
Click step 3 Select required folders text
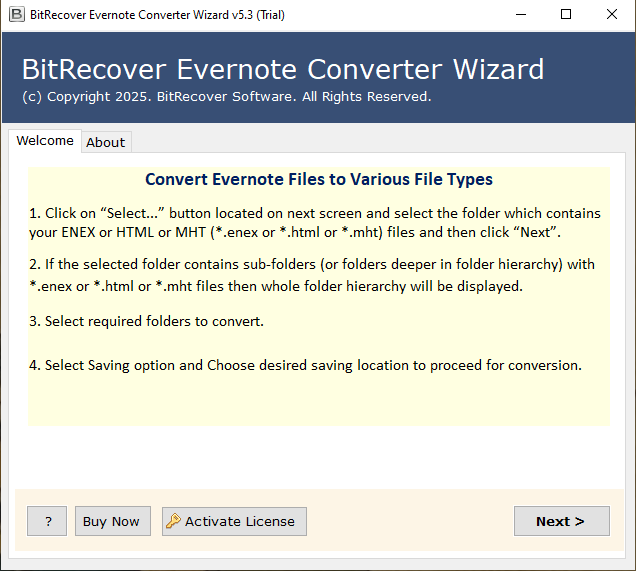[x=146, y=321]
